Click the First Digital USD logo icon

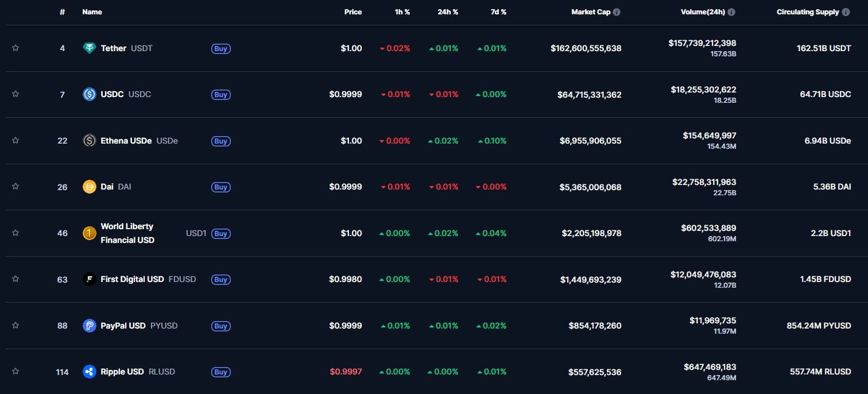[x=89, y=279]
